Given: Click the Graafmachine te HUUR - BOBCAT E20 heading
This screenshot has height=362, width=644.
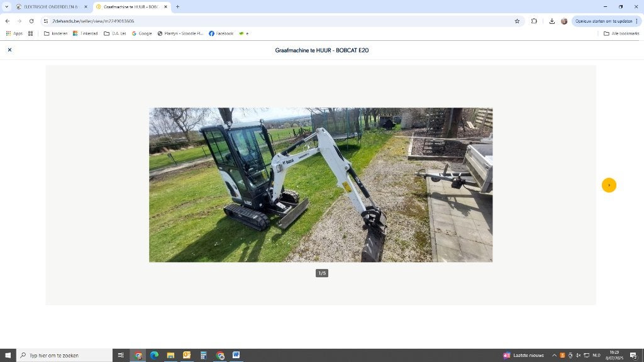Looking at the screenshot, I should click(321, 50).
